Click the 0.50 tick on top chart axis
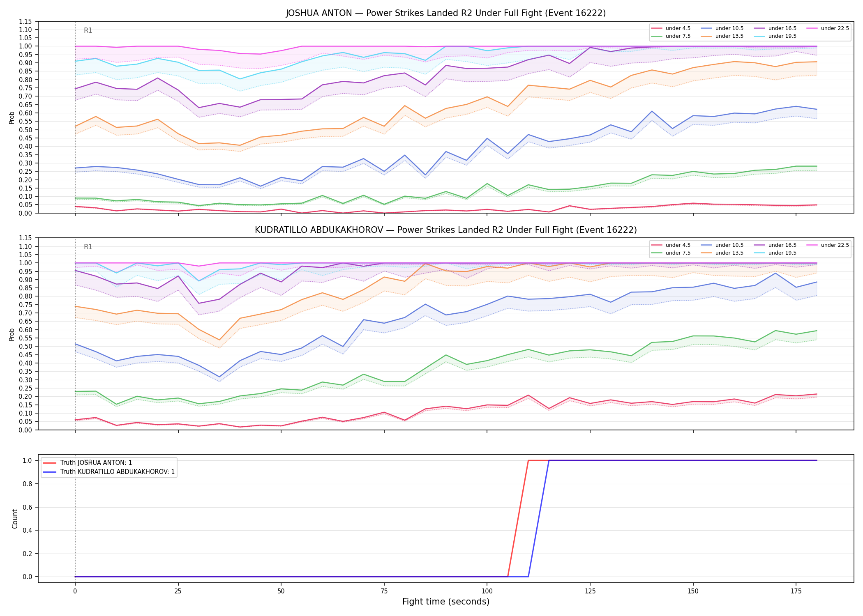Image resolution: width=863 pixels, height=616 pixels. coord(26,130)
